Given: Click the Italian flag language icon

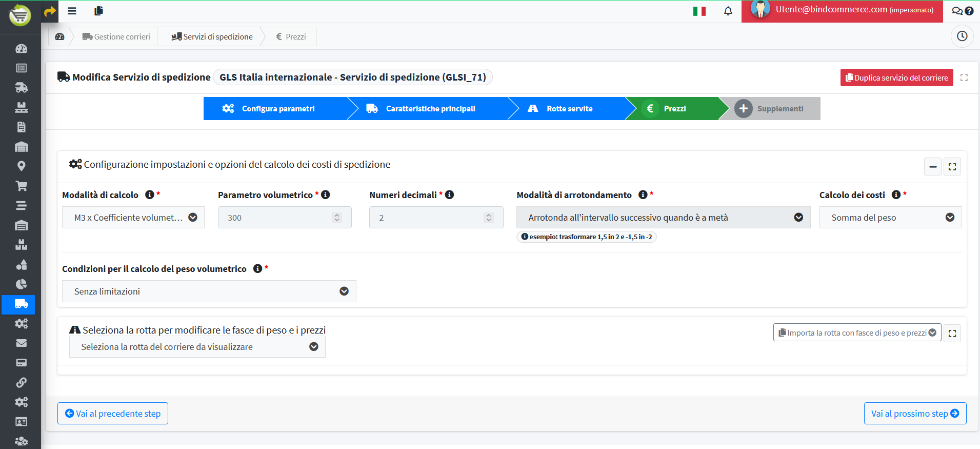Looking at the screenshot, I should [x=699, y=11].
